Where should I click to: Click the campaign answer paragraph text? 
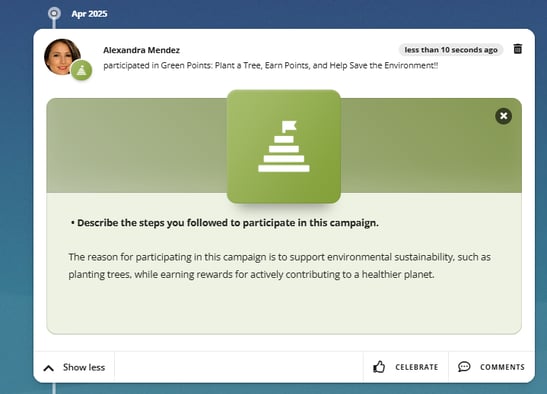click(x=279, y=266)
